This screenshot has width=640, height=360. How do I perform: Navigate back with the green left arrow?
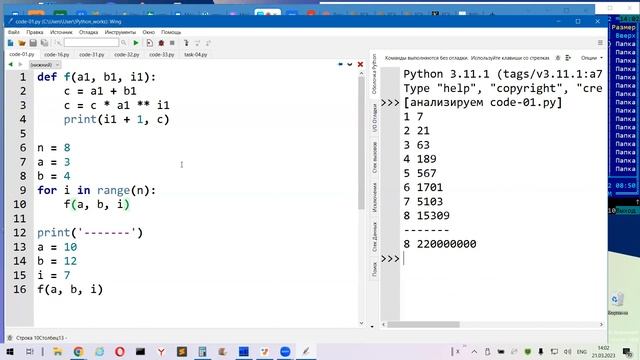(11, 64)
